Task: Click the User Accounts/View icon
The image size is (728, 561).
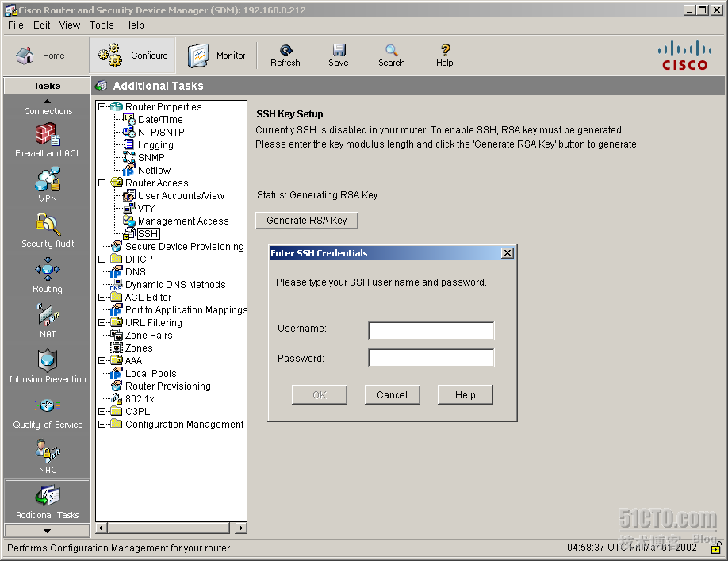Action: [x=129, y=195]
